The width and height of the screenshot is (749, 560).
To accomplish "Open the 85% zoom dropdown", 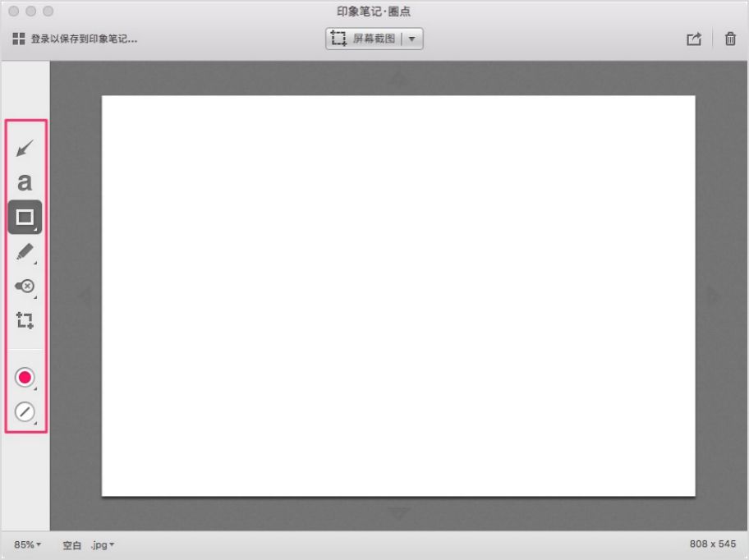I will [x=27, y=544].
